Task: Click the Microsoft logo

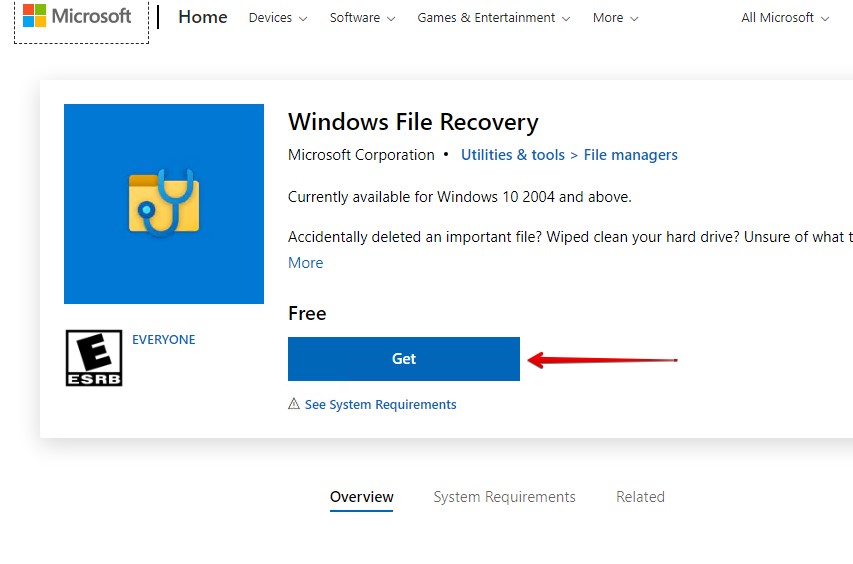Action: click(x=77, y=16)
